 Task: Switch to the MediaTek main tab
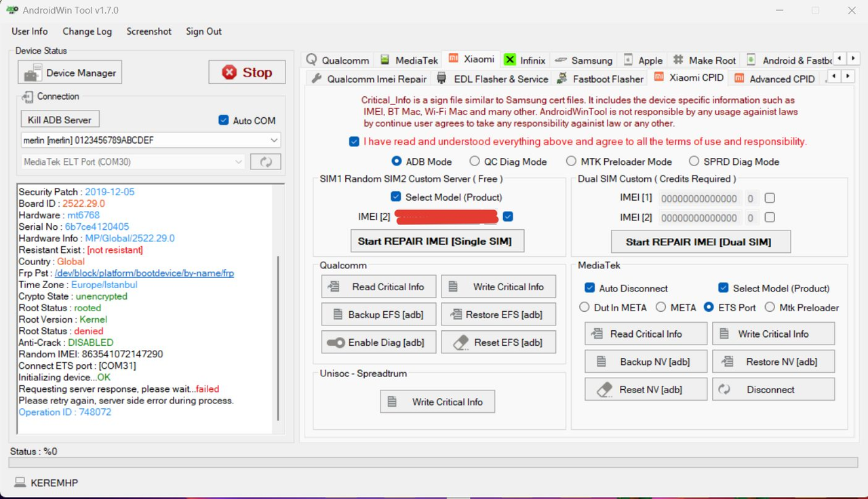[409, 60]
